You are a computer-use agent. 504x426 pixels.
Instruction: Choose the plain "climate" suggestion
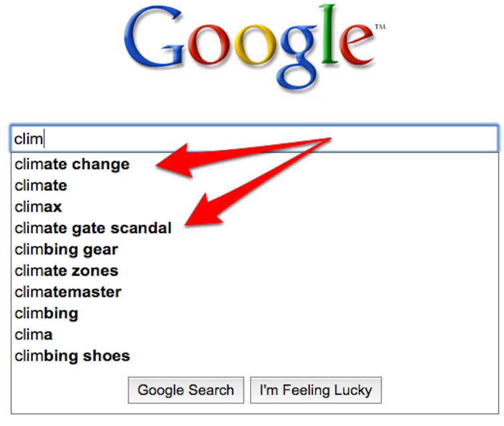(41, 186)
